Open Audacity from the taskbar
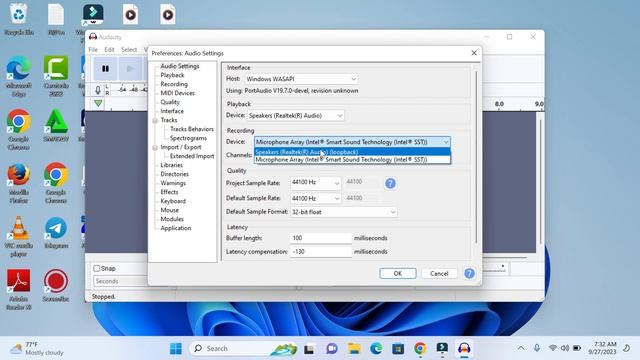The image size is (640, 360). pos(464,349)
